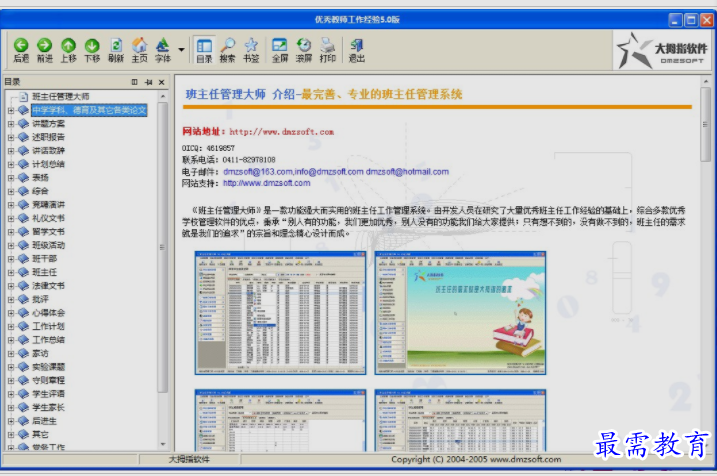
Task: Close the 目录 panel with its X
Action: pyautogui.click(x=161, y=82)
